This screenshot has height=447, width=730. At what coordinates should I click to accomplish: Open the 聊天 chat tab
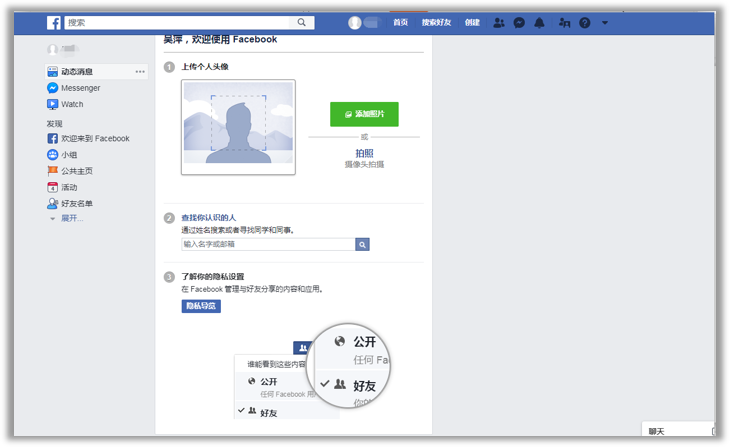click(x=678, y=431)
